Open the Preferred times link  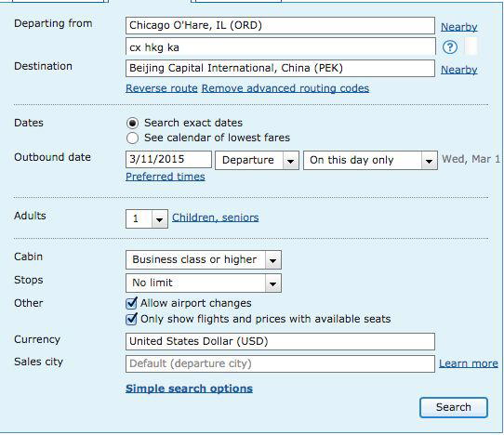coord(166,177)
